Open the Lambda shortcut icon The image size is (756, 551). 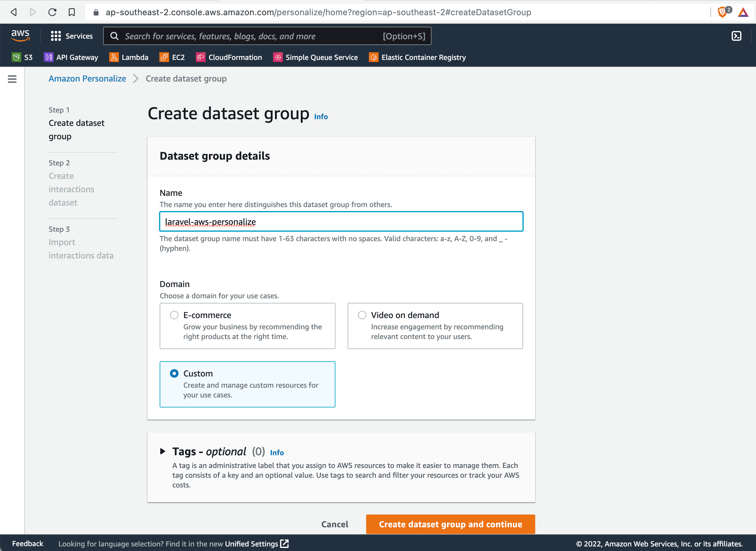point(114,57)
